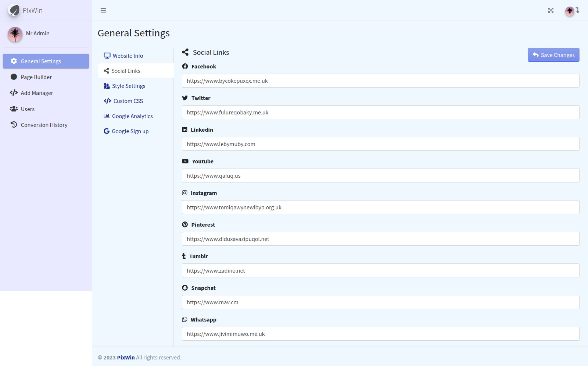Open the Style Settings tab
Image resolution: width=588 pixels, height=366 pixels.
(128, 86)
